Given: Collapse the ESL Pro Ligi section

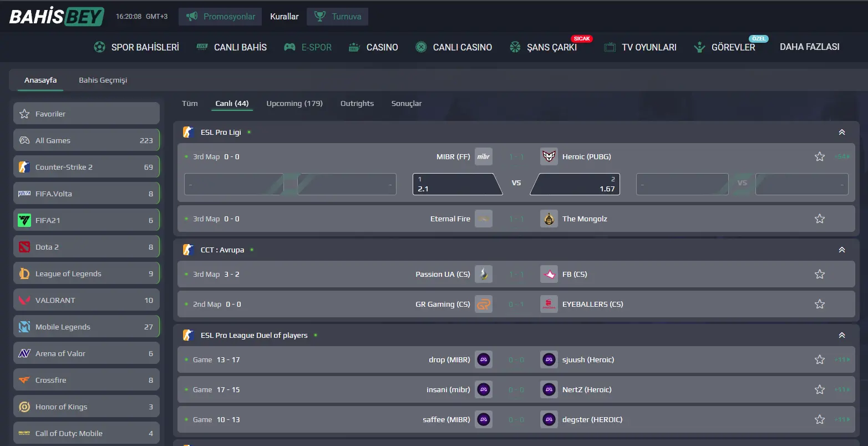Looking at the screenshot, I should 842,132.
